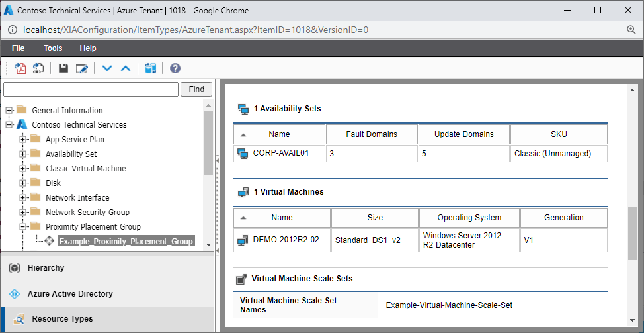Switch to the Resource Types panel
Screen dimensions: 644x333
click(x=108, y=319)
